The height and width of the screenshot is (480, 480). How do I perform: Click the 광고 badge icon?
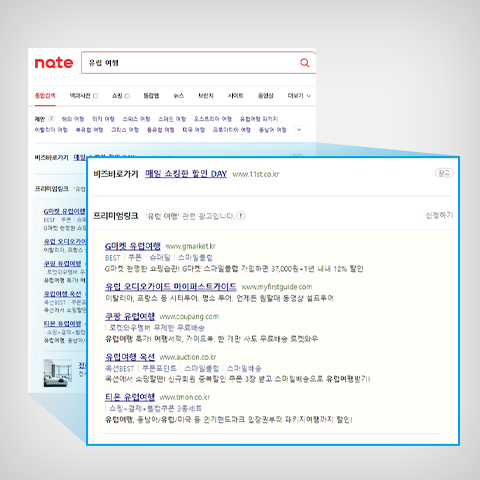click(x=444, y=173)
